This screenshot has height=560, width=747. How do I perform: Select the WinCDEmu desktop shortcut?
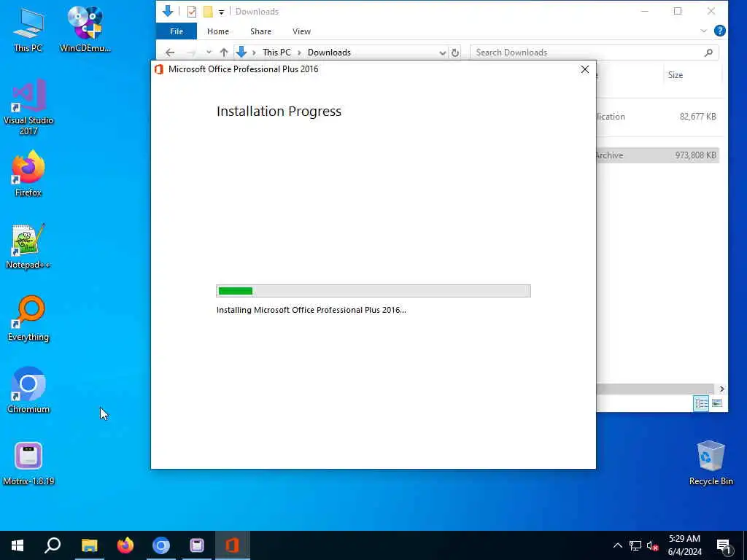pos(85,29)
